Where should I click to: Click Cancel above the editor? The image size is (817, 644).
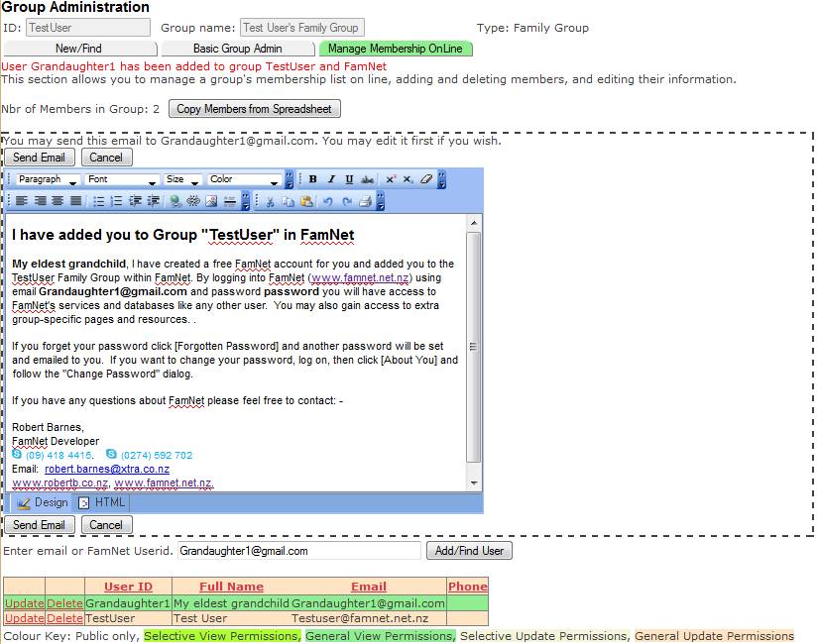pyautogui.click(x=106, y=158)
